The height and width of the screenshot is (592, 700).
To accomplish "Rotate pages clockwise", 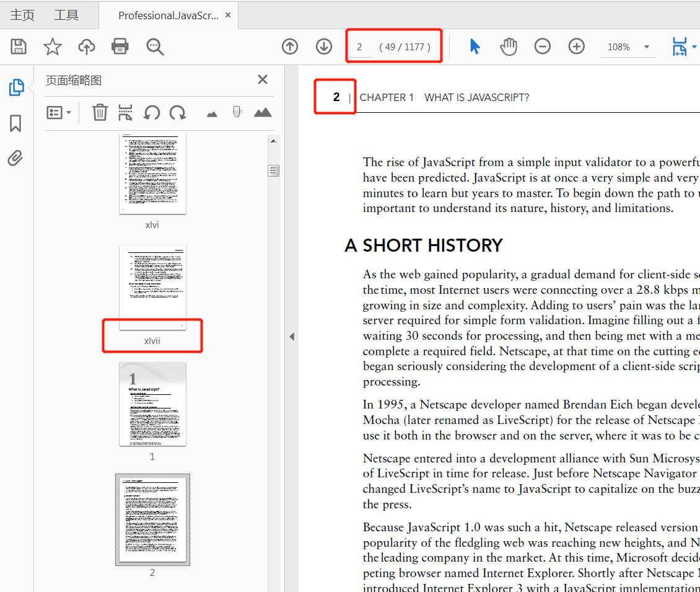I will coord(178,113).
